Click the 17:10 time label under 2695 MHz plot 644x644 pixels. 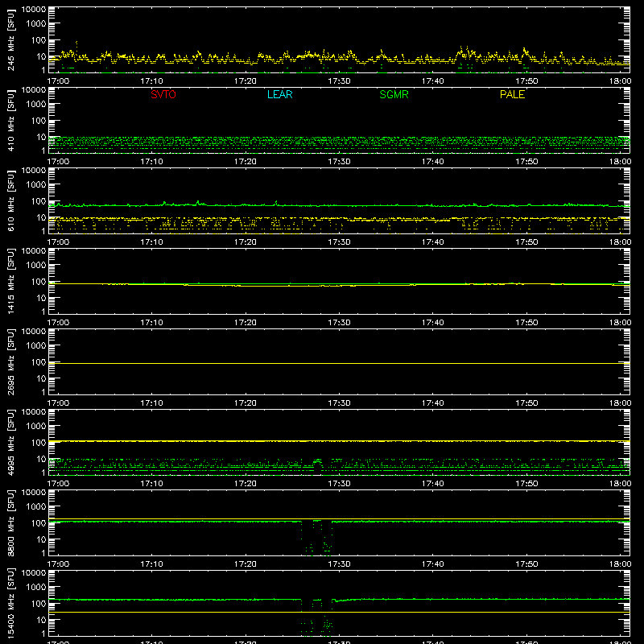tap(152, 403)
